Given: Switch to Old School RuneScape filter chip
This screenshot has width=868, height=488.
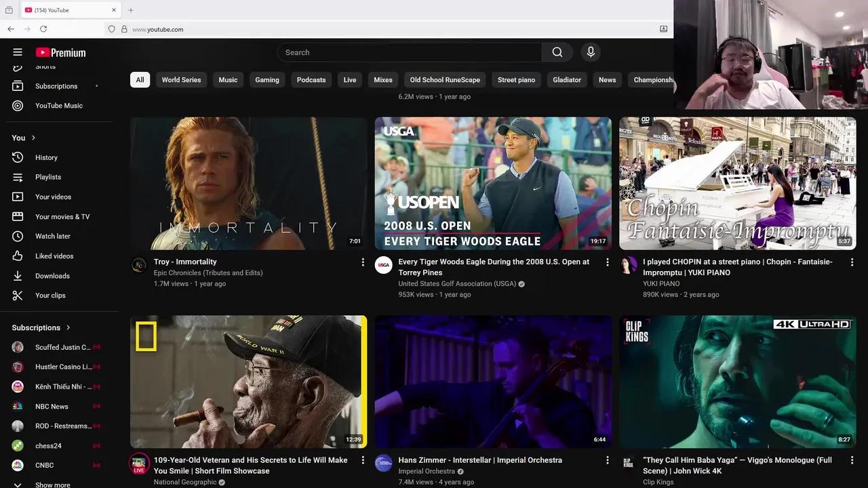Looking at the screenshot, I should pos(445,80).
